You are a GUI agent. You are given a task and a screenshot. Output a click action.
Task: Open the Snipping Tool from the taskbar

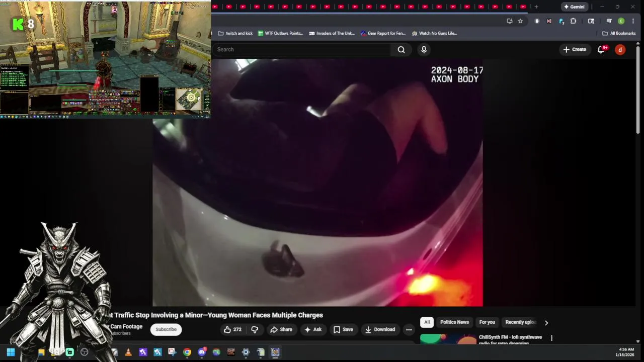(x=172, y=352)
